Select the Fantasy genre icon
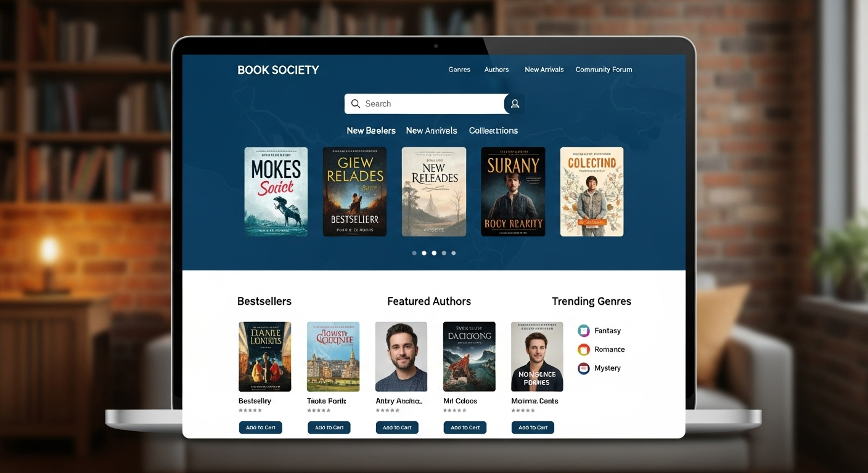Viewport: 868px width, 473px height. pyautogui.click(x=584, y=331)
